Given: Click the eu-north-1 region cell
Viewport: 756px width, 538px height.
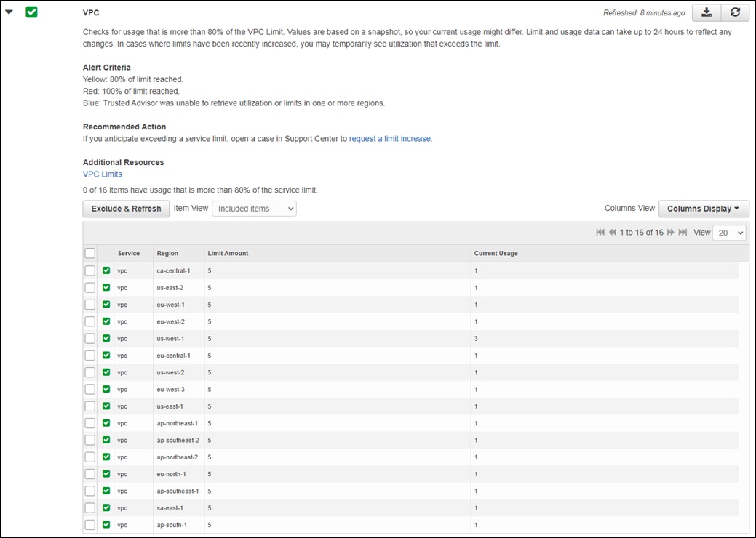Looking at the screenshot, I should pyautogui.click(x=171, y=474).
